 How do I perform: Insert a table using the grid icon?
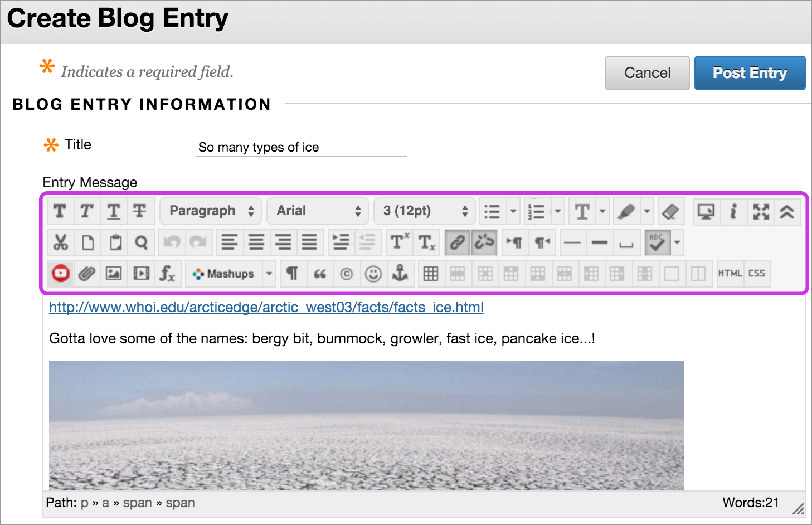pos(430,273)
